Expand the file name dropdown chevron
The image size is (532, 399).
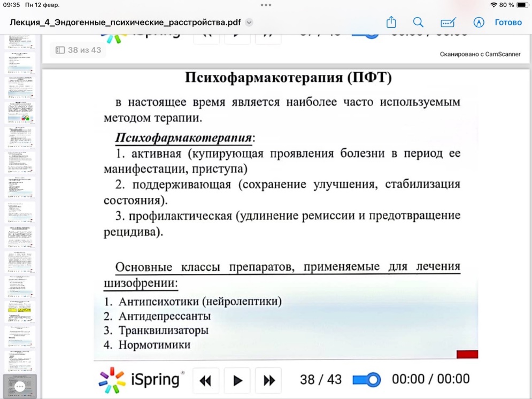point(249,22)
